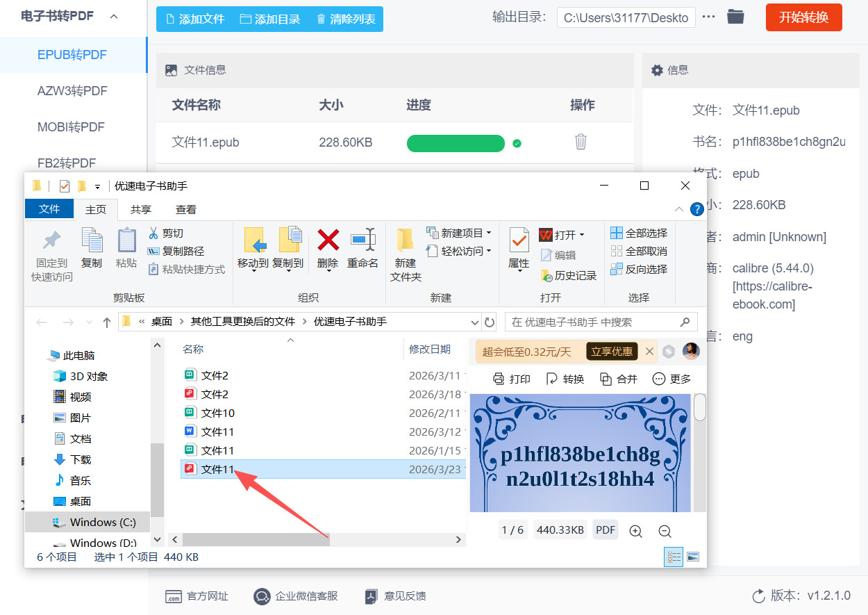Image resolution: width=868 pixels, height=615 pixels.
Task: Open 意见反馈 feedback at the bottom
Action: (x=395, y=596)
